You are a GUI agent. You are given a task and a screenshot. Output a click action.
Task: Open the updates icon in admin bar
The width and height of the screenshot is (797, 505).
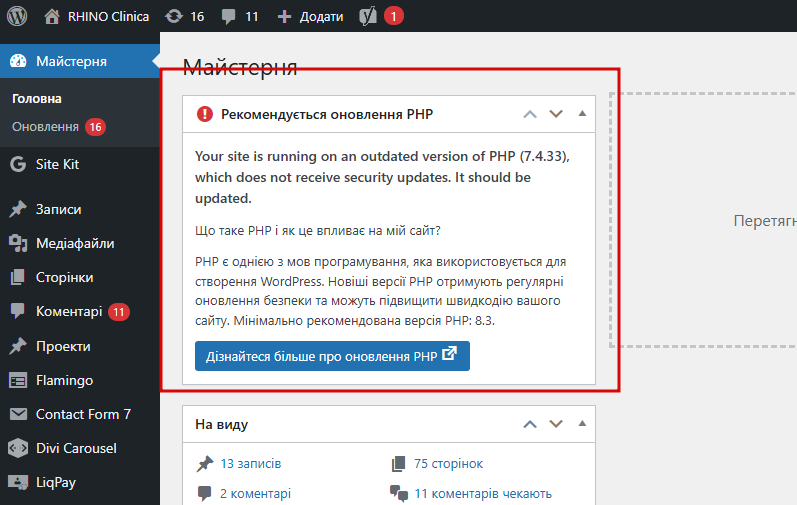point(174,16)
